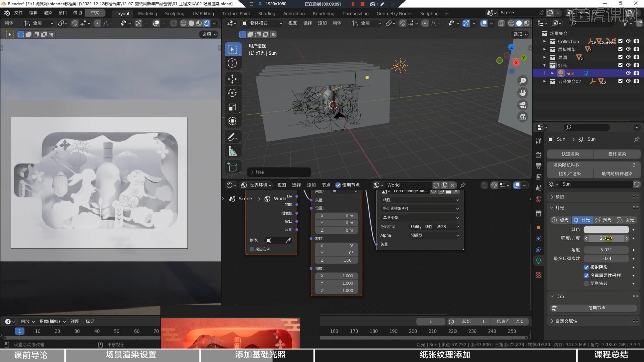Image resolution: width=644 pixels, height=362 pixels.
Task: Enable From Instancer checkbox in node
Action: 252,249
